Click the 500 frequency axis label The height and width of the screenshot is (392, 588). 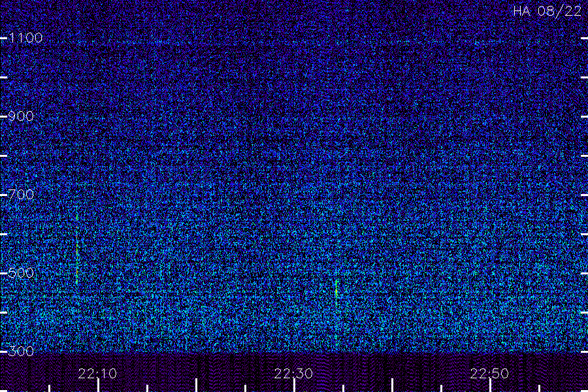coord(21,273)
